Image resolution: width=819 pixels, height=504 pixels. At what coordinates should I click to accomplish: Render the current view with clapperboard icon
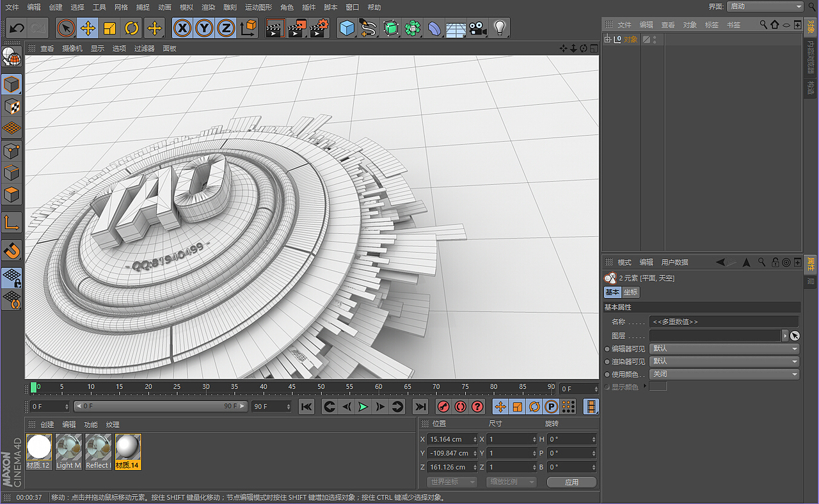coord(274,28)
